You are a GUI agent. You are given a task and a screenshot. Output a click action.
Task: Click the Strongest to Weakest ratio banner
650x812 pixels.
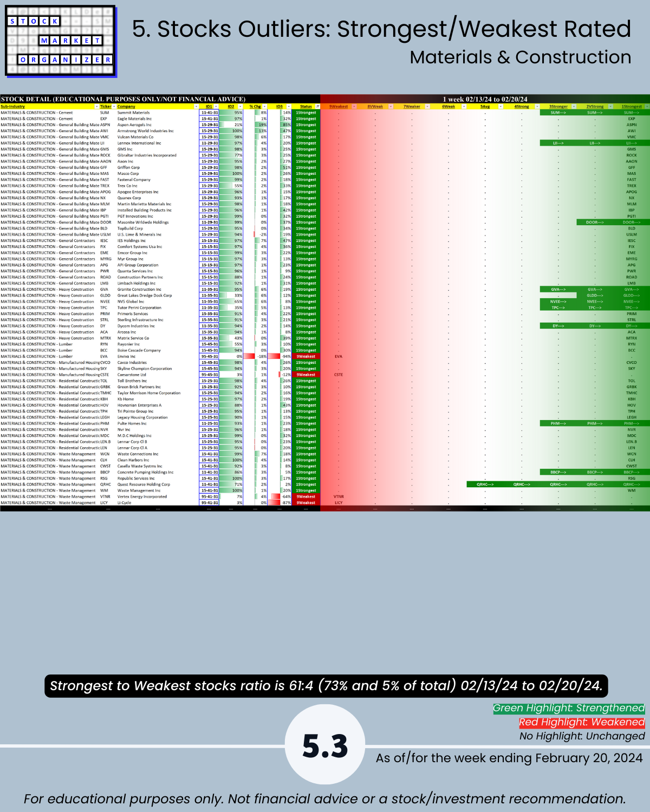326,686
